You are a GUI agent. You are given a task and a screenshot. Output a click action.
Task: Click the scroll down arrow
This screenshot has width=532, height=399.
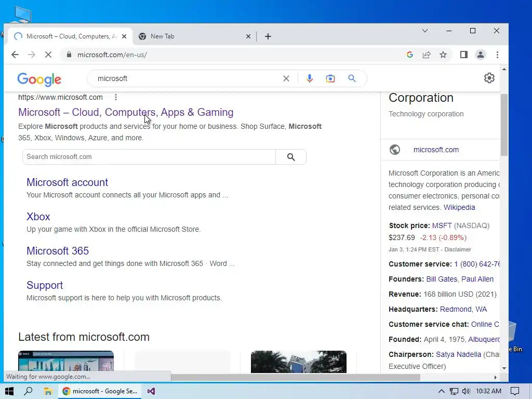[504, 368]
